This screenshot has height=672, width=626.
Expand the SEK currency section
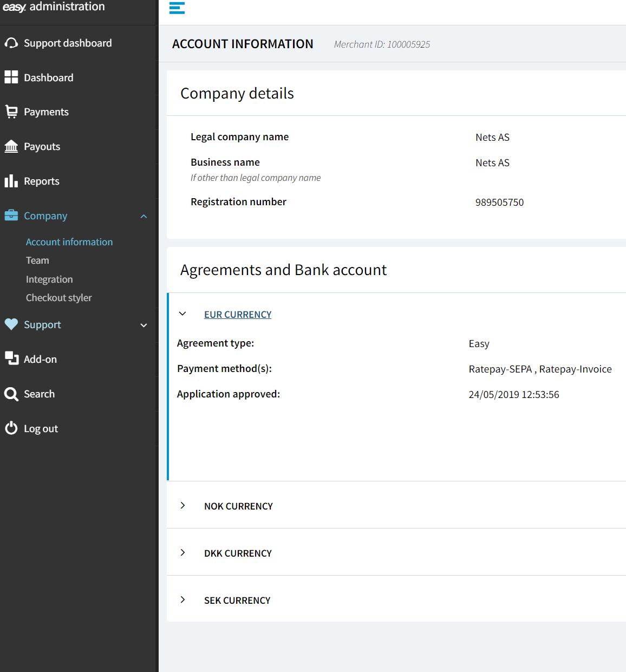coord(183,600)
